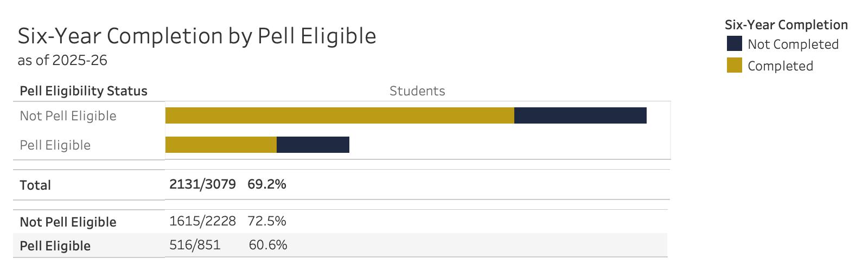
Task: Select the navy Not Completed bar for Pell Eligible
Action: pos(312,145)
